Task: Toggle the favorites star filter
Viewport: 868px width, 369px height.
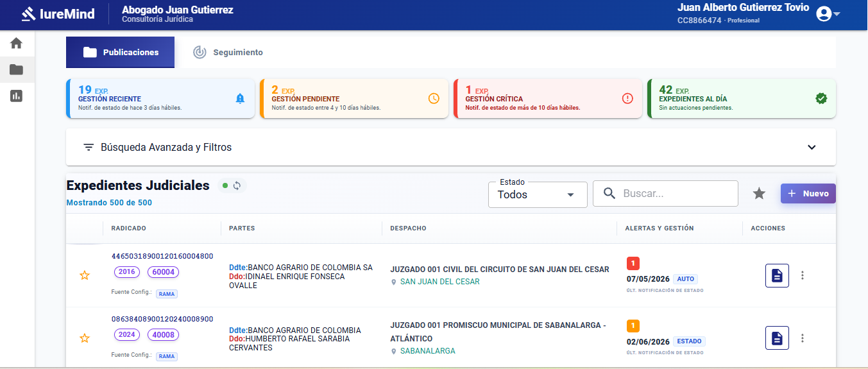Action: 759,193
